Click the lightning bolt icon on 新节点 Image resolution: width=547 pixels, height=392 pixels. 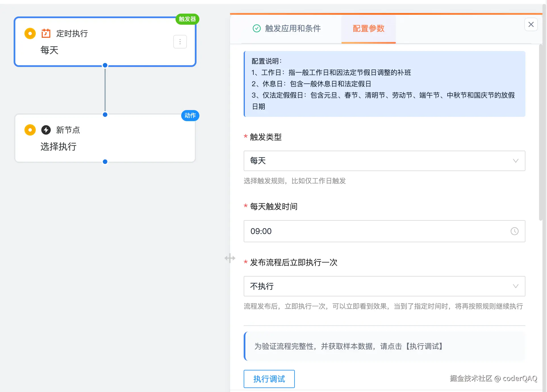point(46,130)
